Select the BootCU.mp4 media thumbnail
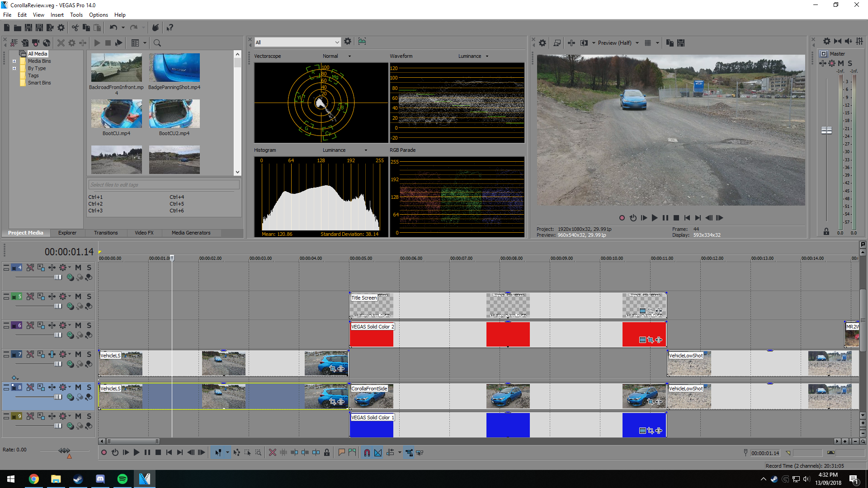868x488 pixels. 116,114
